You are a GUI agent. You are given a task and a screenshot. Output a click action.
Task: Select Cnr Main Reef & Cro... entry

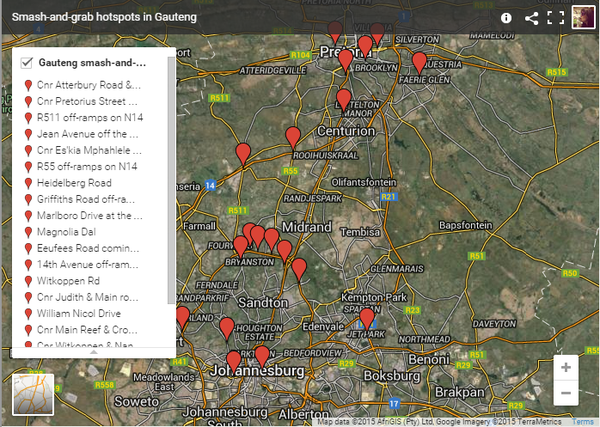point(87,330)
